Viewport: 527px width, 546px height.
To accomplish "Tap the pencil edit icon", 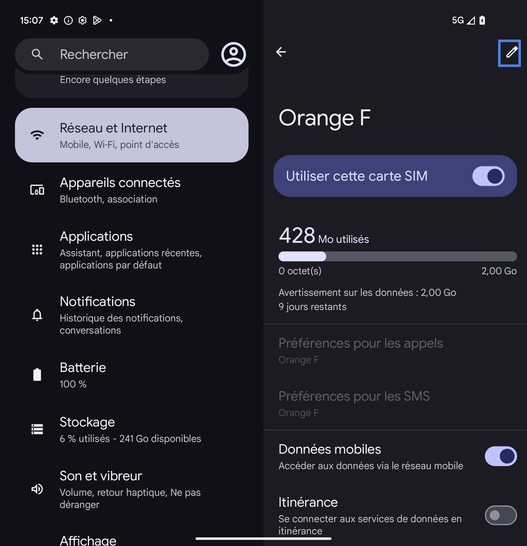I will (510, 53).
